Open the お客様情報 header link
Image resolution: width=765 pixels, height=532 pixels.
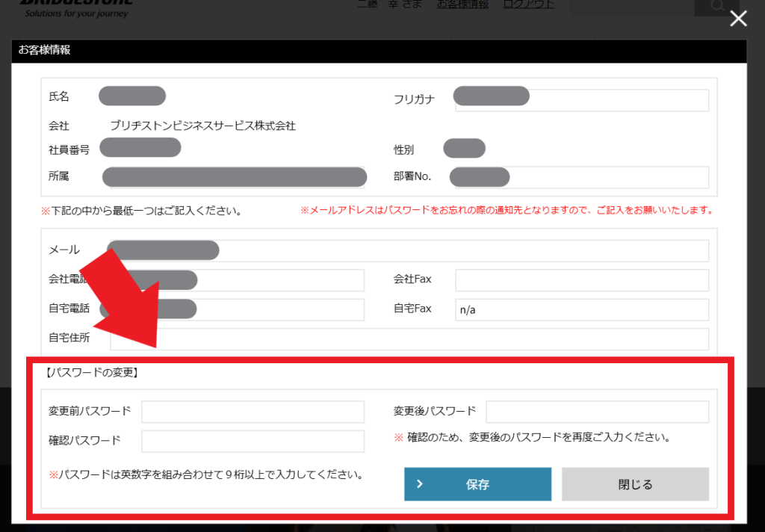462,4
